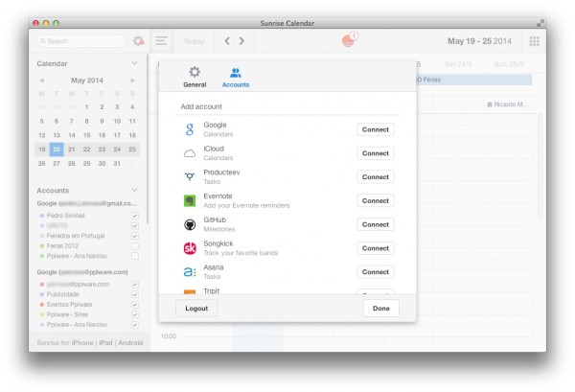575x392 pixels.
Task: Click the Férias all-day event
Action: pyautogui.click(x=473, y=80)
